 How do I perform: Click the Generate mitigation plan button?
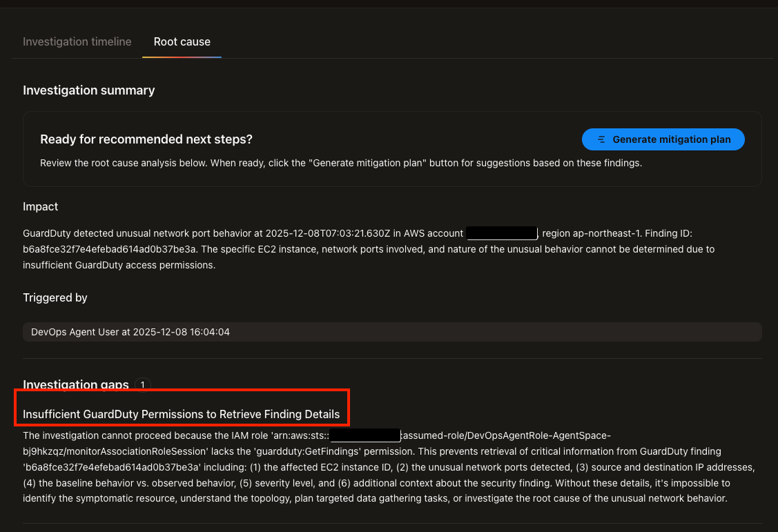coord(663,139)
